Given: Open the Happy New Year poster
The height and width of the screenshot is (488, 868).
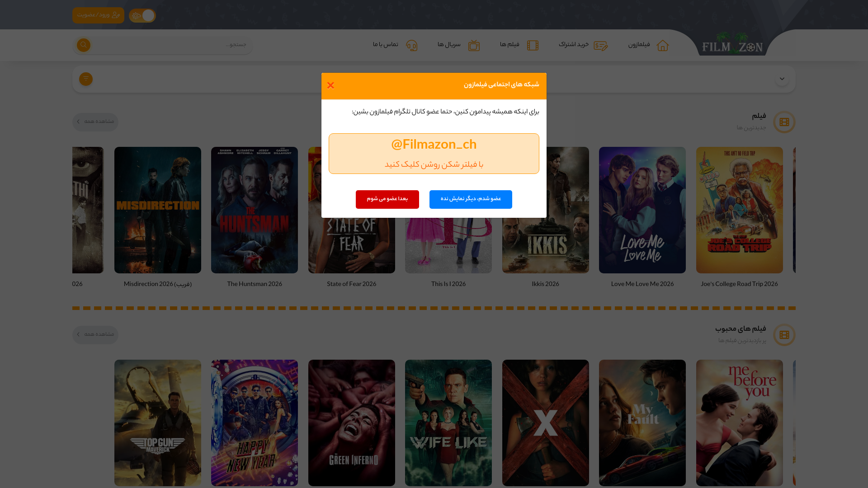Looking at the screenshot, I should [255, 423].
